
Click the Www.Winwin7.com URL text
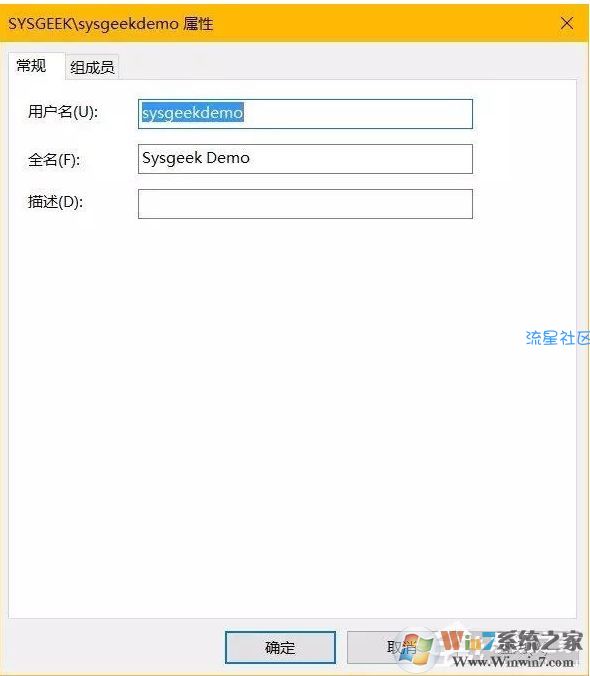513,661
